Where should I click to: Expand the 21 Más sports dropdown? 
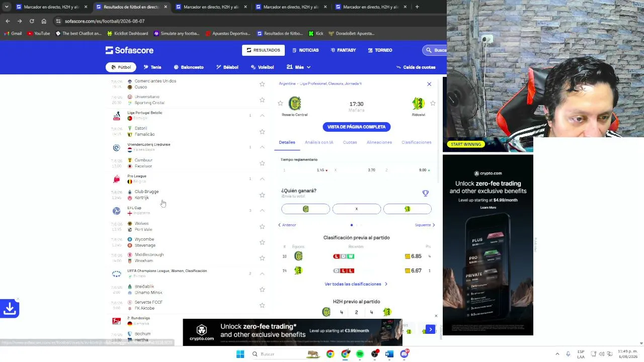click(x=298, y=67)
